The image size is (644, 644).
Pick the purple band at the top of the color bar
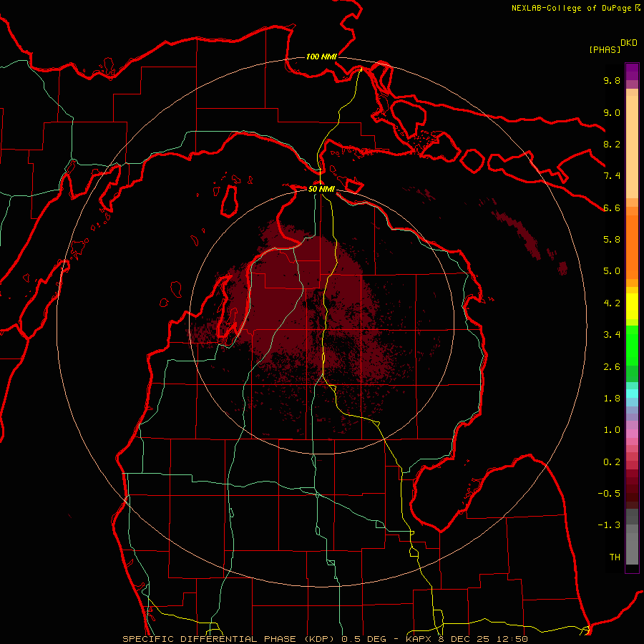(x=632, y=72)
